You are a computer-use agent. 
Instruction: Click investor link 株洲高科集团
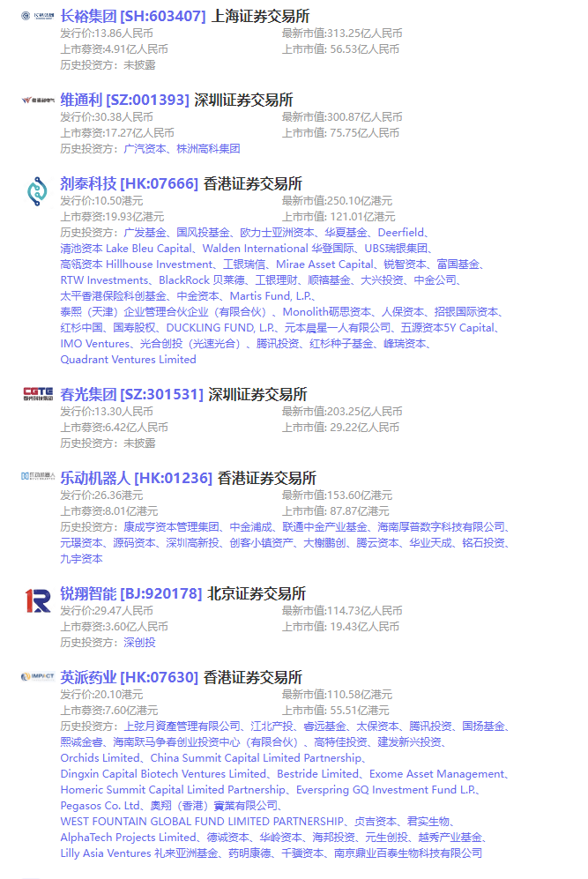tap(208, 148)
